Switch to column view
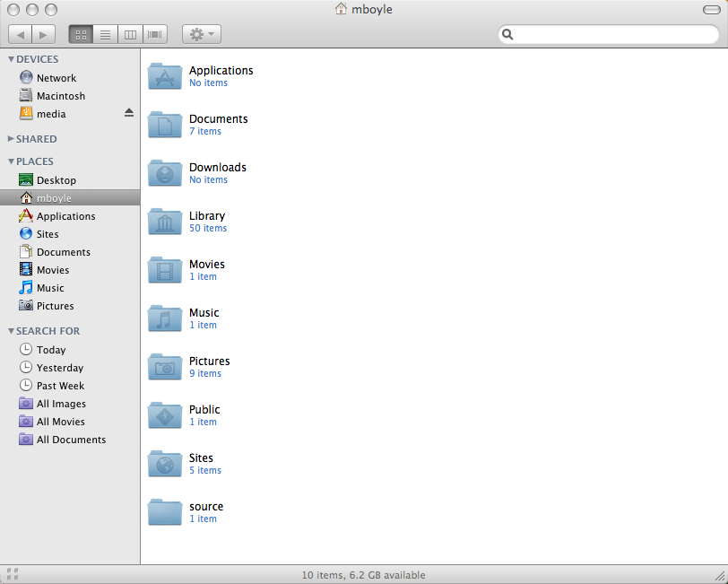The height and width of the screenshot is (584, 728). coord(130,34)
